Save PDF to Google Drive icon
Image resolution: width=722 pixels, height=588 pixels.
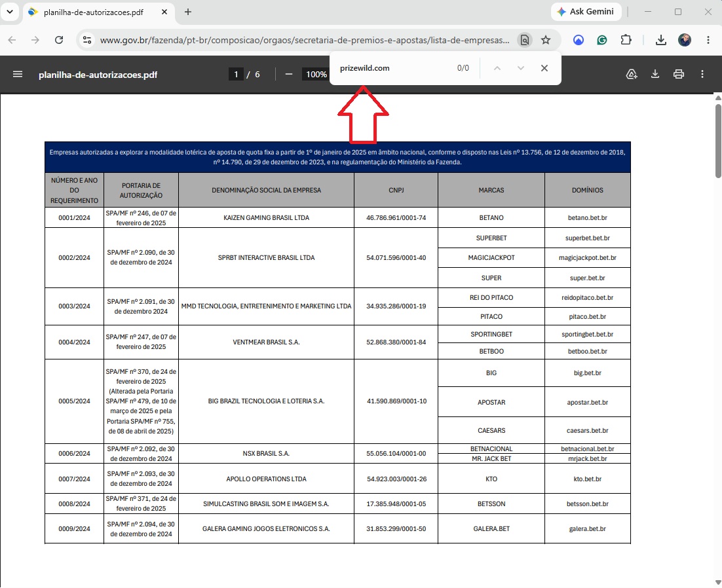[x=632, y=74]
